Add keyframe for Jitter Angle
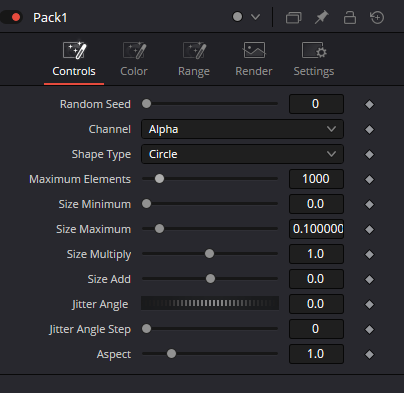The height and width of the screenshot is (393, 404). point(369,304)
